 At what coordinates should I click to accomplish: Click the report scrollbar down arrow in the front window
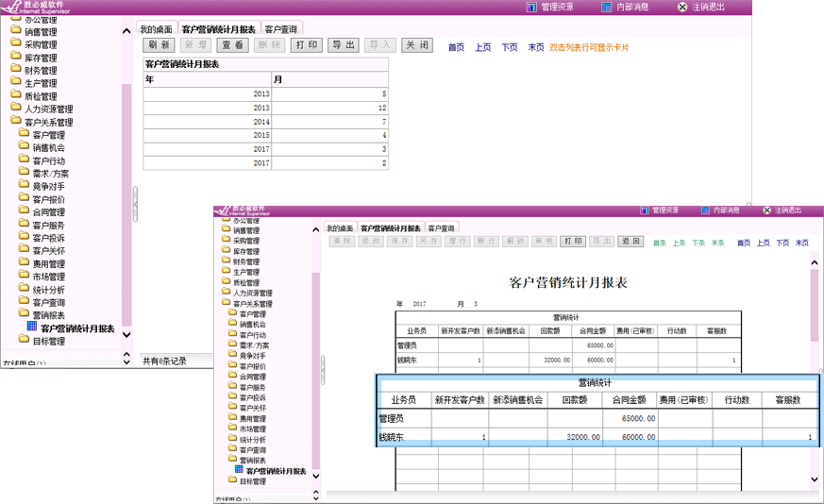pyautogui.click(x=815, y=479)
